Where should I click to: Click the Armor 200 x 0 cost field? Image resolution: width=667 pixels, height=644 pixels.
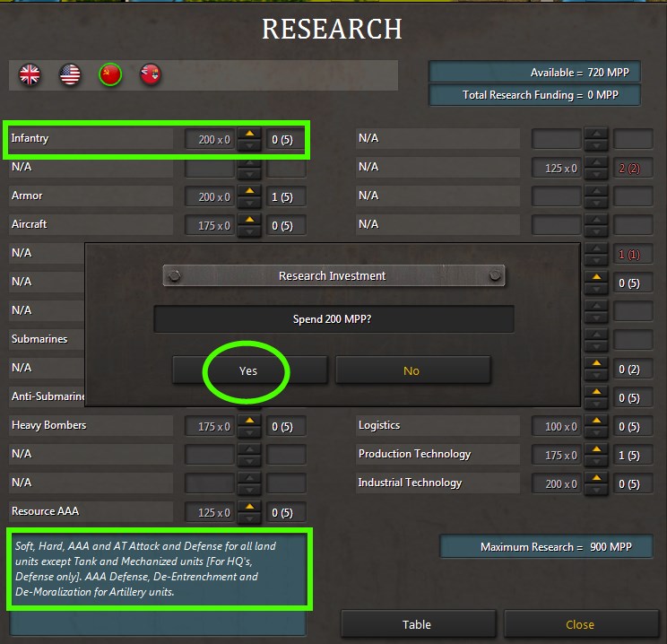point(210,197)
